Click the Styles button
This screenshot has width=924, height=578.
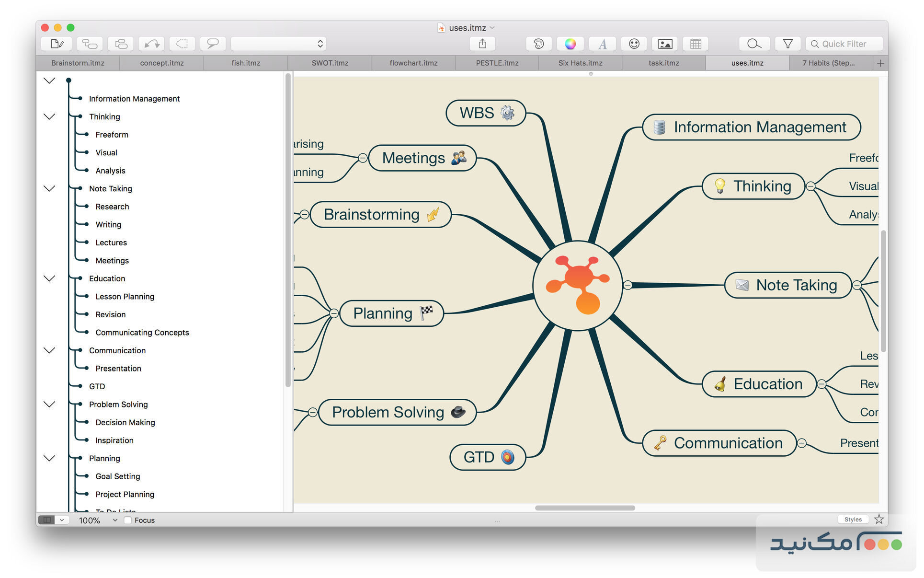tap(853, 519)
